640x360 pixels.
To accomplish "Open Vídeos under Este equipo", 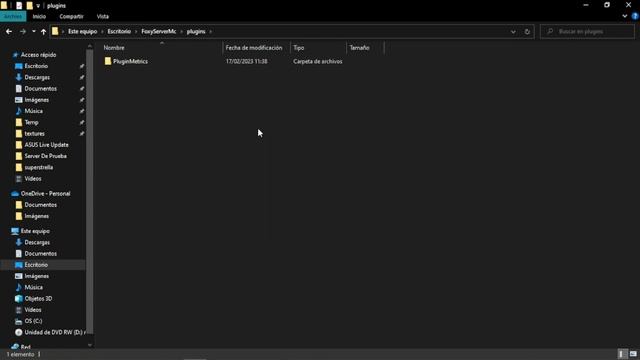I will click(x=33, y=310).
